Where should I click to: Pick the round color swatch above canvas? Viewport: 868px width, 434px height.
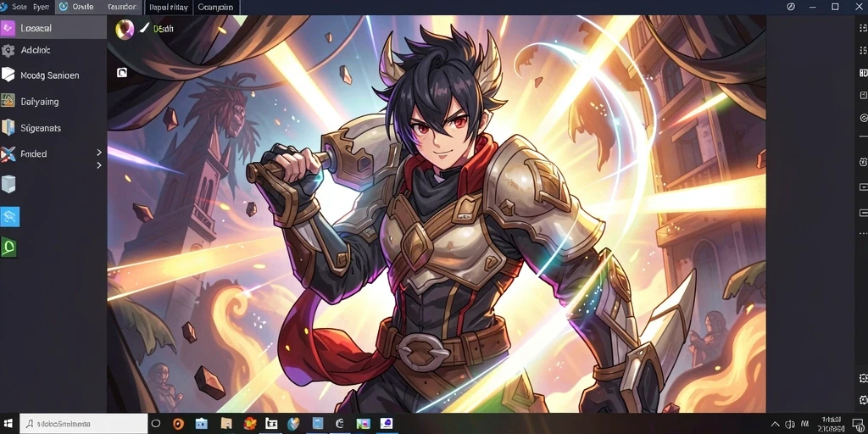point(125,29)
